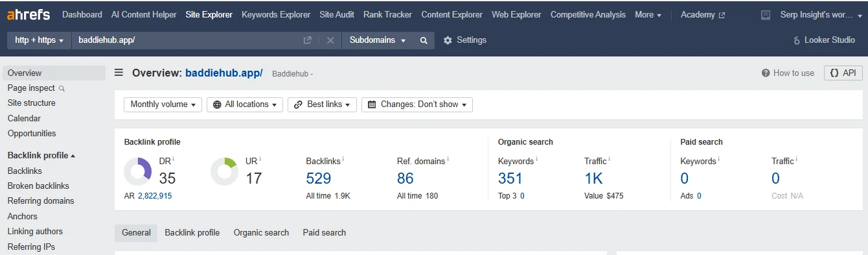Image resolution: width=868 pixels, height=255 pixels.
Task: Open Best links dropdown
Action: tap(322, 104)
